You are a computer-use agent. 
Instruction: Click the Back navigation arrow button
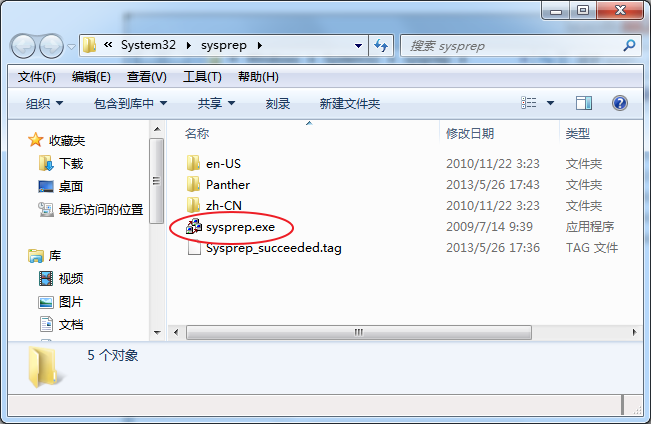23,46
